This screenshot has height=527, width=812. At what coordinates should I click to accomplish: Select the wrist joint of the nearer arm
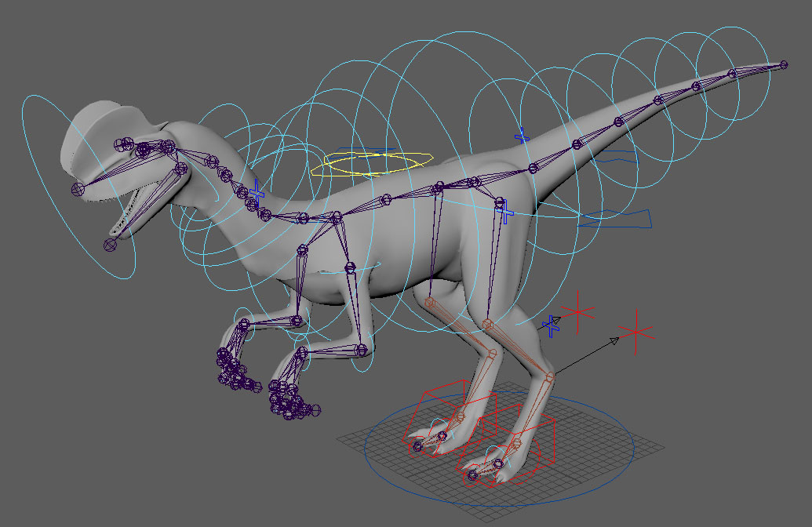click(303, 353)
